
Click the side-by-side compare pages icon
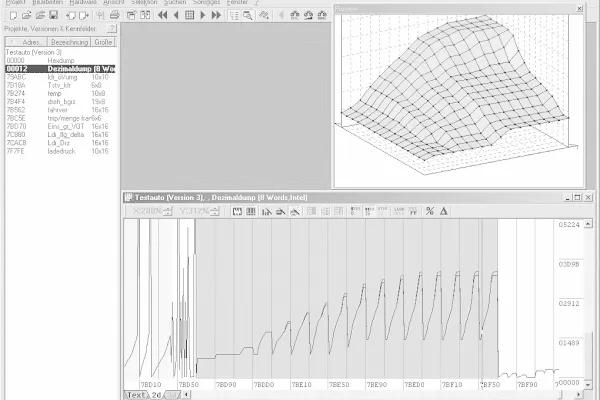(x=145, y=15)
